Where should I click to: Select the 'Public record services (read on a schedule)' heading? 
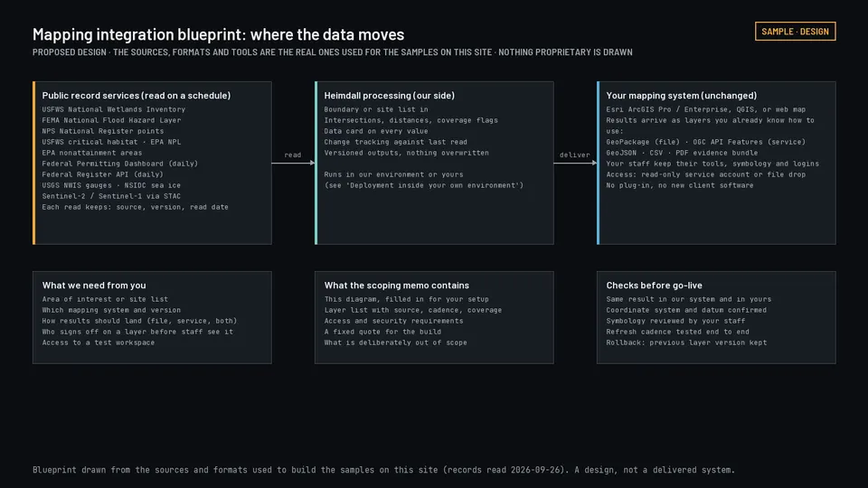(137, 95)
